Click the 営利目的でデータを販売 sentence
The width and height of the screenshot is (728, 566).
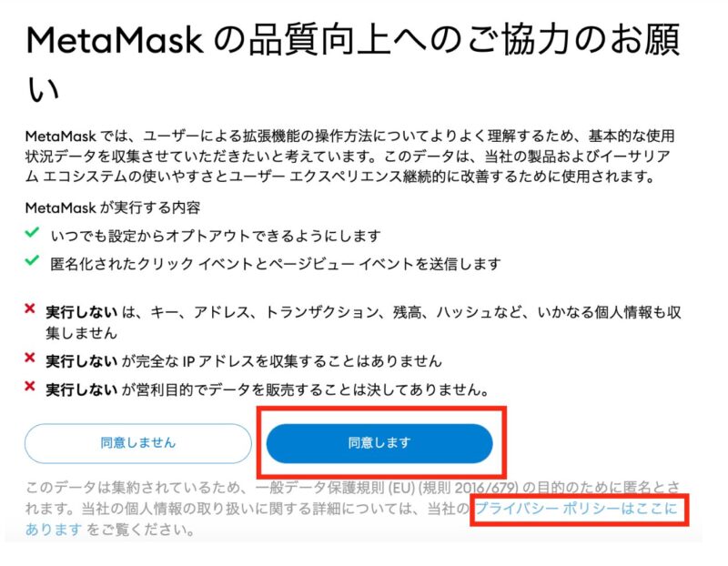[x=268, y=389]
